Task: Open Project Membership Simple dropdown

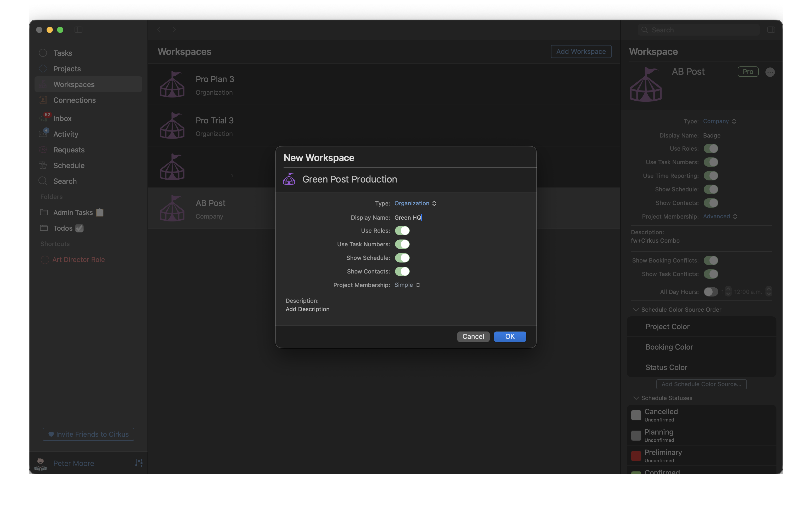Action: tap(407, 285)
